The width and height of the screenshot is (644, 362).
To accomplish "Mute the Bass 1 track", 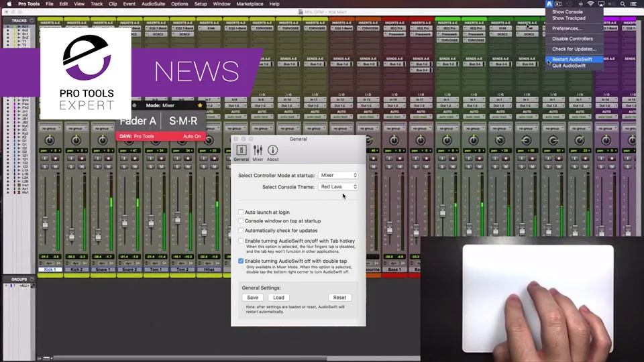I will coord(400,167).
